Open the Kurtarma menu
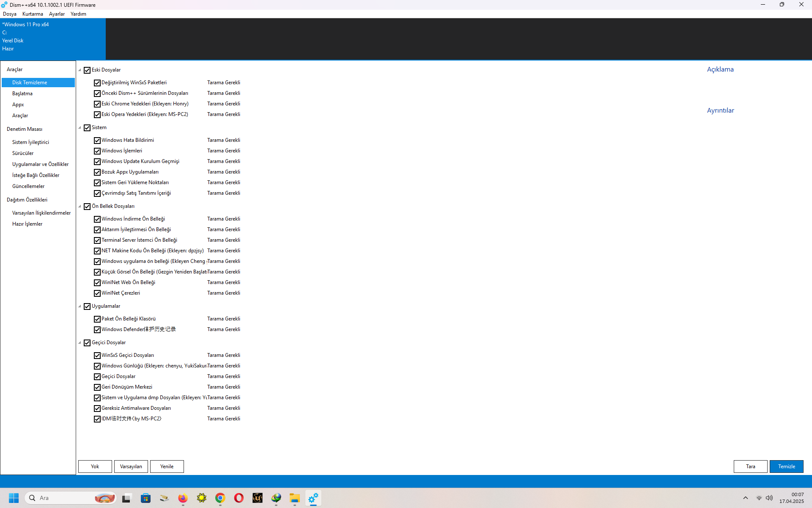The height and width of the screenshot is (508, 812). coord(33,14)
